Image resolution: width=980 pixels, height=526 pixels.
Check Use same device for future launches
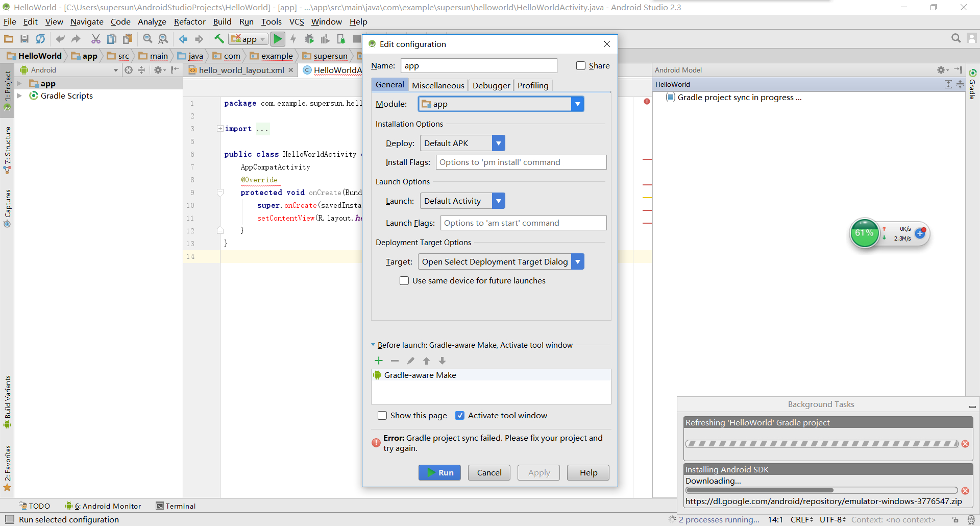click(404, 281)
